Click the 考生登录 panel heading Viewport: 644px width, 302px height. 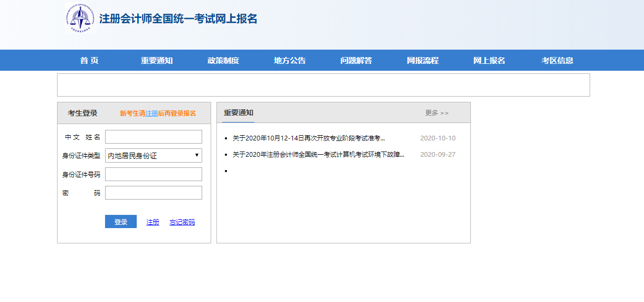[82, 113]
